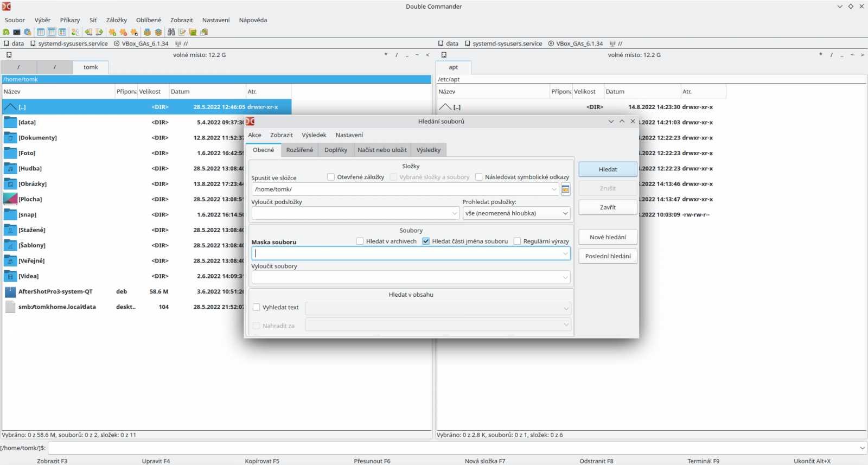Open the multi-rename tool icon
868x465 pixels.
pos(182,32)
